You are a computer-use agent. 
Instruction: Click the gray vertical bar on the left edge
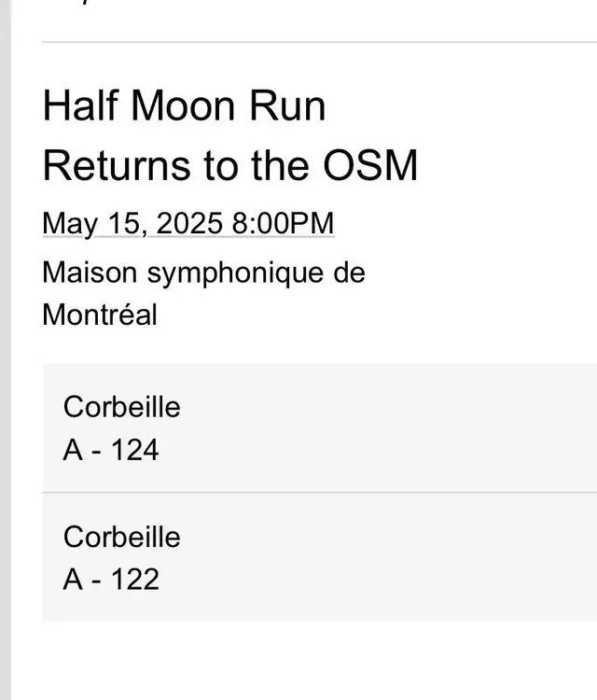[6, 350]
